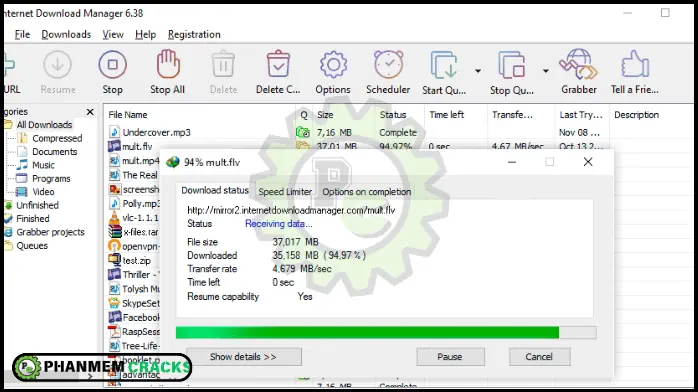This screenshot has width=698, height=392.
Task: Select Video category
Action: point(43,192)
